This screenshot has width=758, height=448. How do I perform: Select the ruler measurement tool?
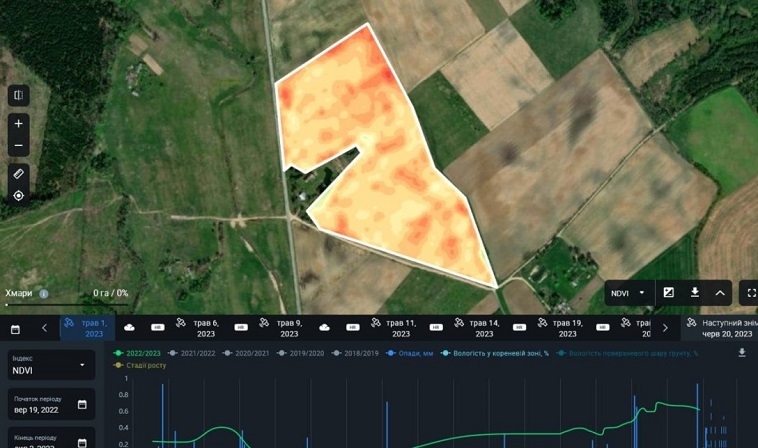18,173
